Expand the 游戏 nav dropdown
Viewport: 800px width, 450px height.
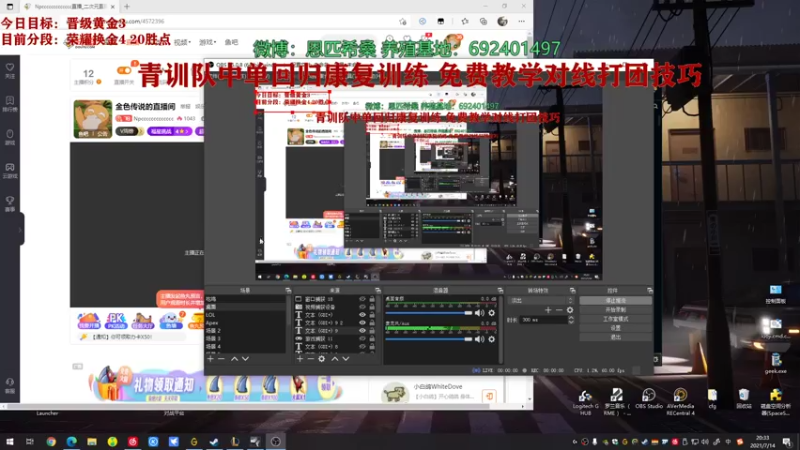(x=207, y=42)
